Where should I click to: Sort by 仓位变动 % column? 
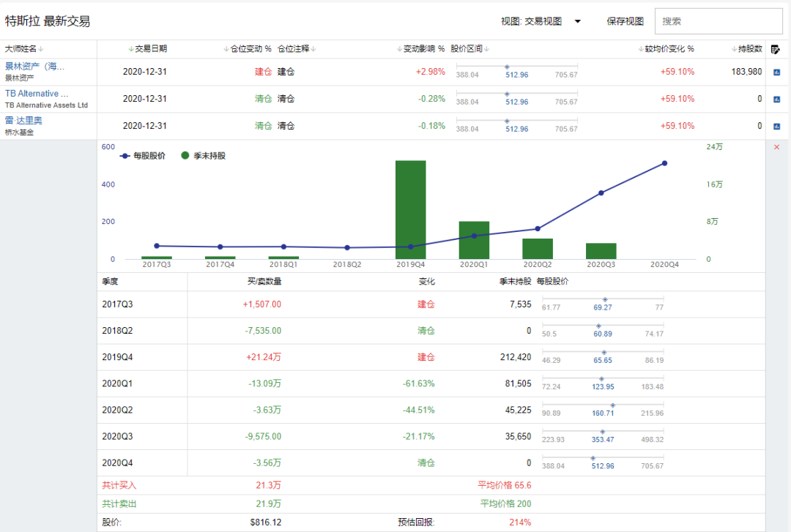(248, 49)
